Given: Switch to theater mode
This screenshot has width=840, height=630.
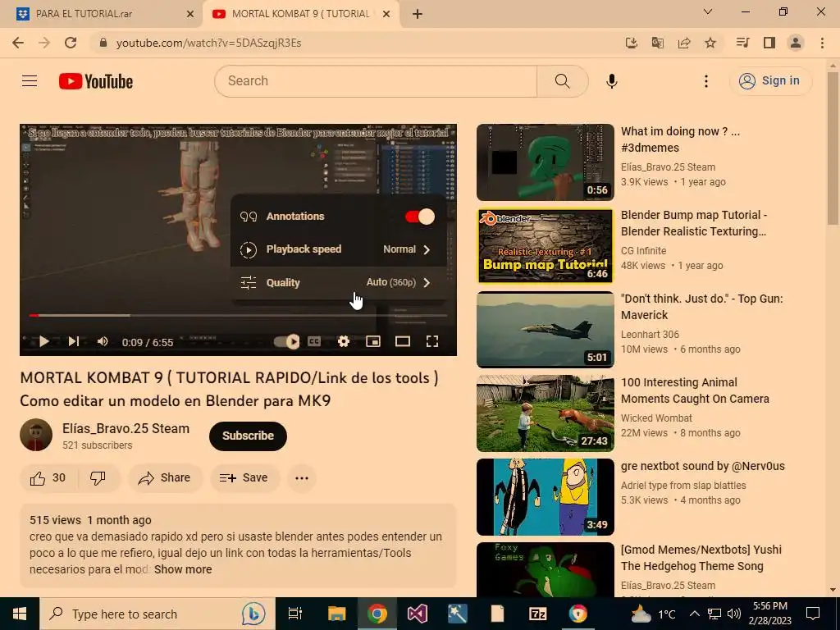Looking at the screenshot, I should coord(402,341).
